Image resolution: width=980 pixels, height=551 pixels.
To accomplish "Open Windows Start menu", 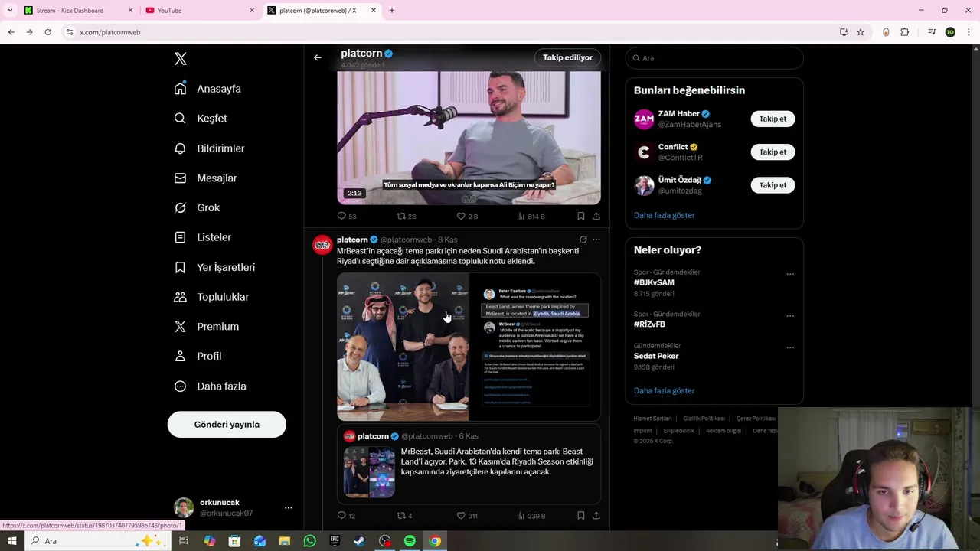I will tap(11, 541).
